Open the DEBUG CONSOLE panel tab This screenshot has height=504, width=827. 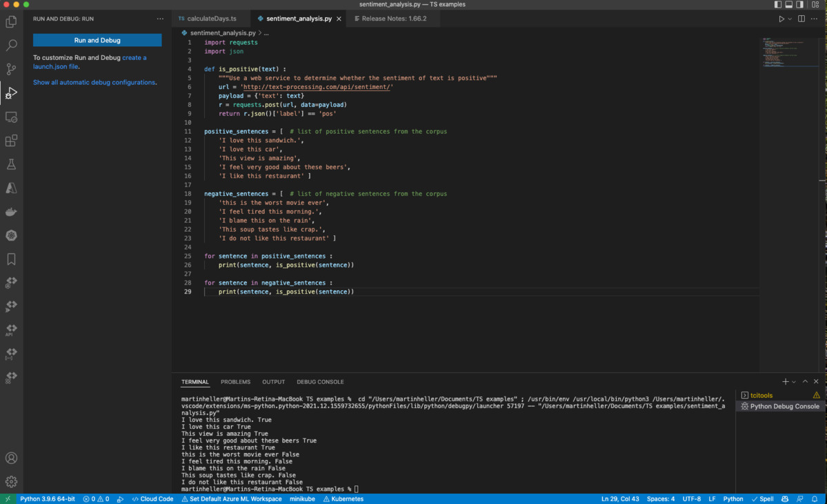coord(320,381)
